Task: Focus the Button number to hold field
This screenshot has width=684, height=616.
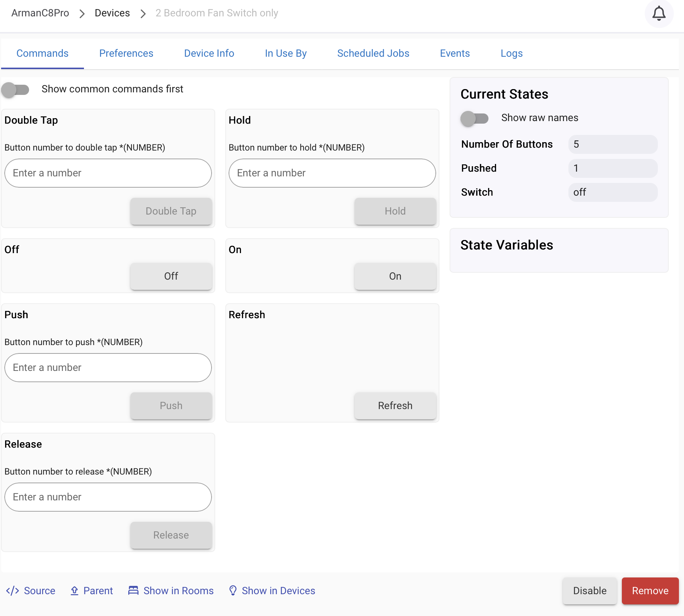Action: point(332,173)
